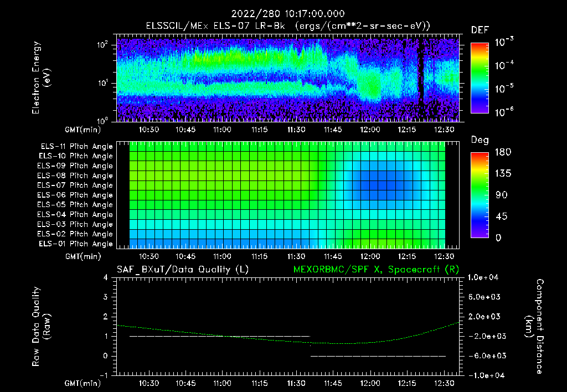Click the 11:00 tick label under bottom panel

click(222, 383)
